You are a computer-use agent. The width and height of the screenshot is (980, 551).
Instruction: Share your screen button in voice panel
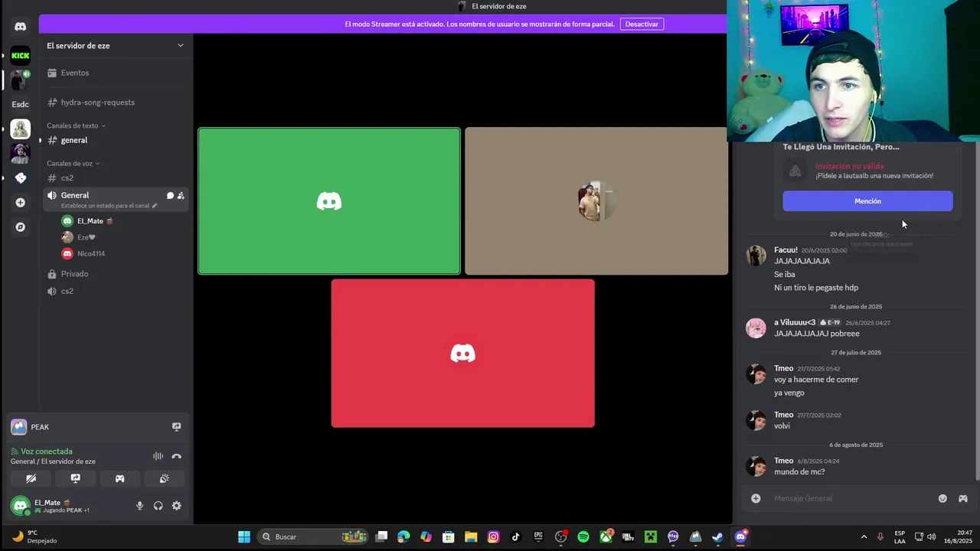[x=75, y=478]
